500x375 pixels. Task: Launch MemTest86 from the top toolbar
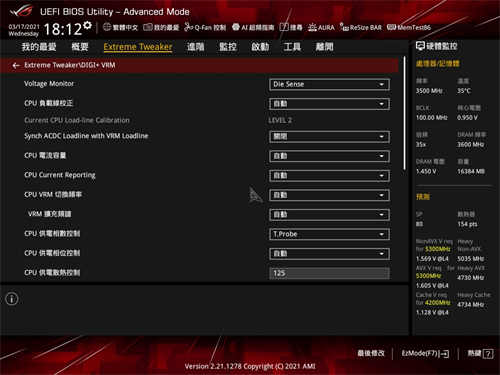(x=409, y=27)
